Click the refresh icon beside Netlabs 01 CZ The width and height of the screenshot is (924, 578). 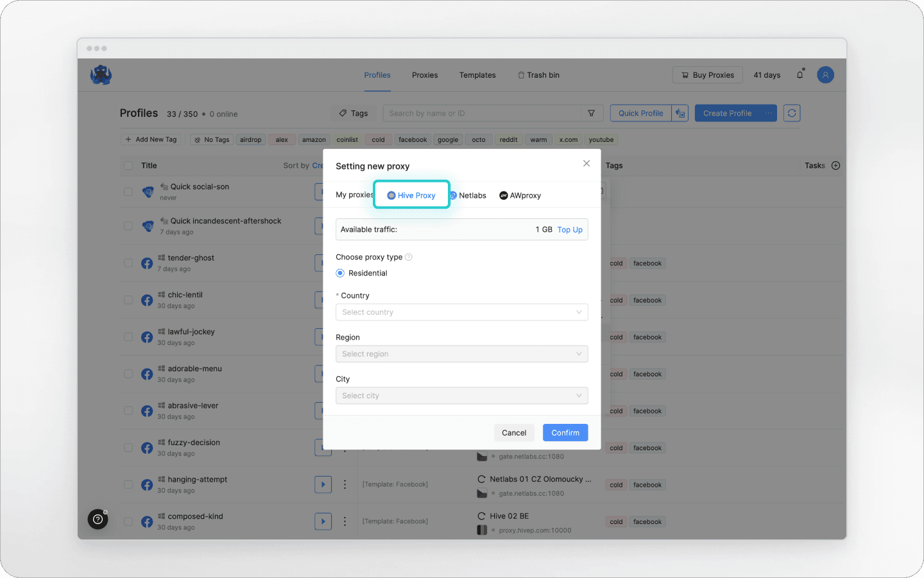click(481, 479)
